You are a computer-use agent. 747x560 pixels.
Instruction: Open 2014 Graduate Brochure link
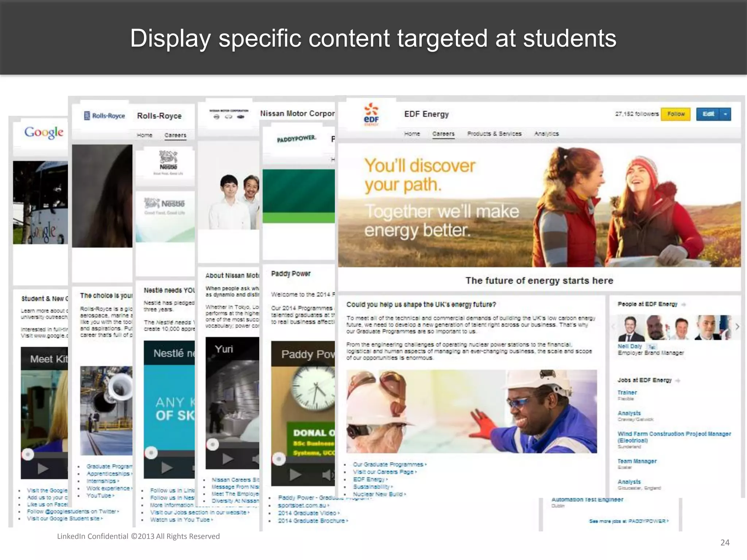coord(313,521)
